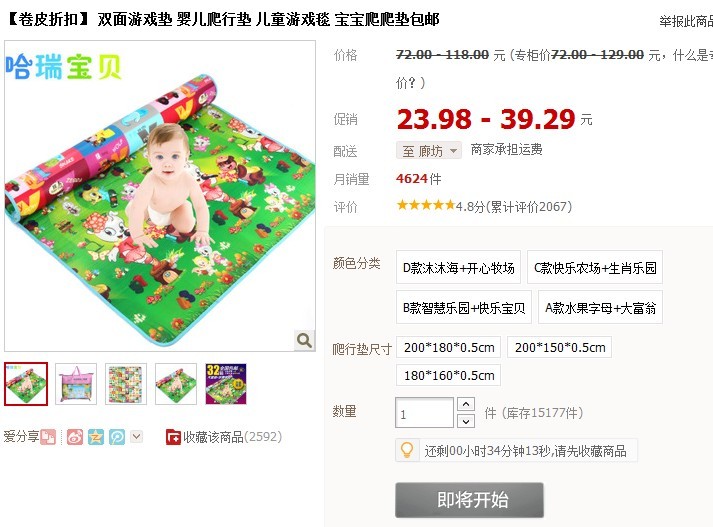
Task: Choose size 200*180*0.5cm
Action: pyautogui.click(x=449, y=347)
